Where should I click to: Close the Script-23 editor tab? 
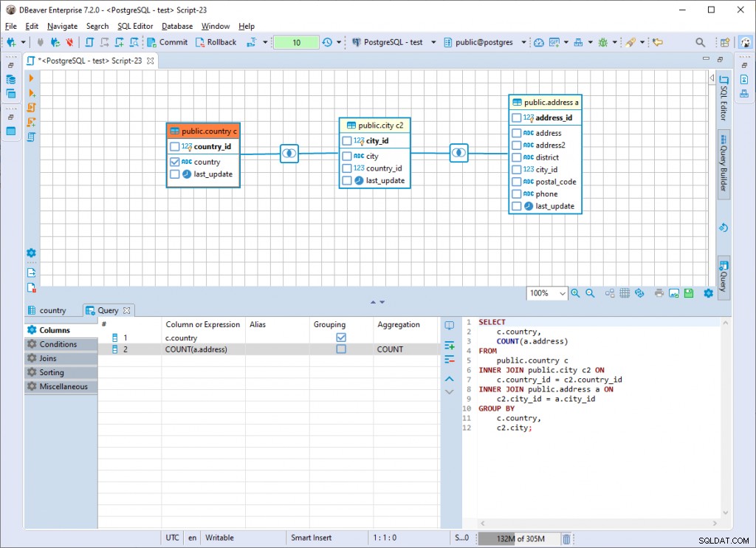pyautogui.click(x=151, y=61)
